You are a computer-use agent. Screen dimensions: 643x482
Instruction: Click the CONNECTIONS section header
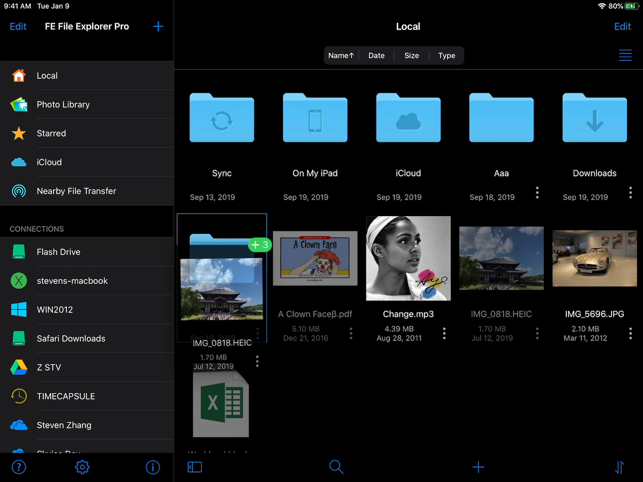click(x=37, y=229)
